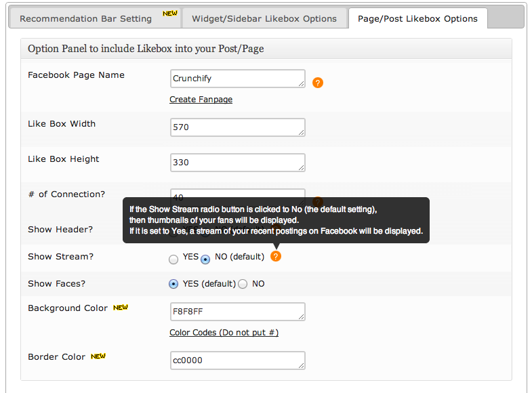Screen dimensions: 532x393
Task: Click the 'Option Panel to include Likebox' heading
Action: (146, 49)
